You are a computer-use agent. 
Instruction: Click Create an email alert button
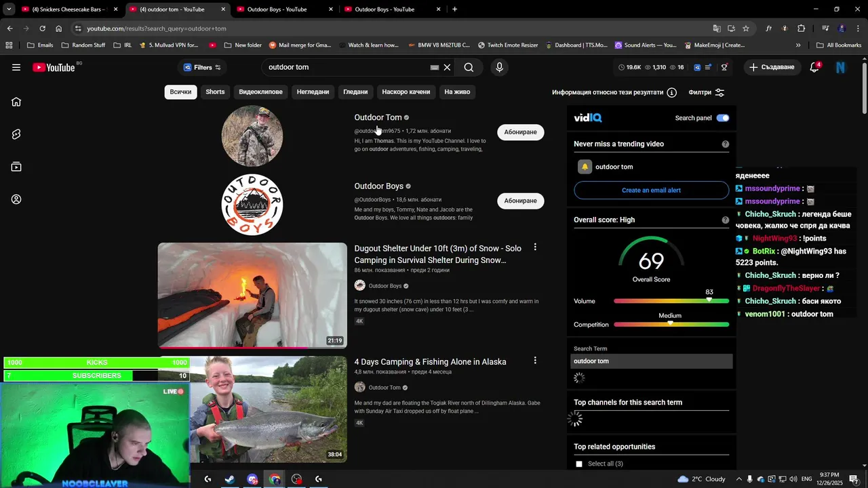coord(651,190)
